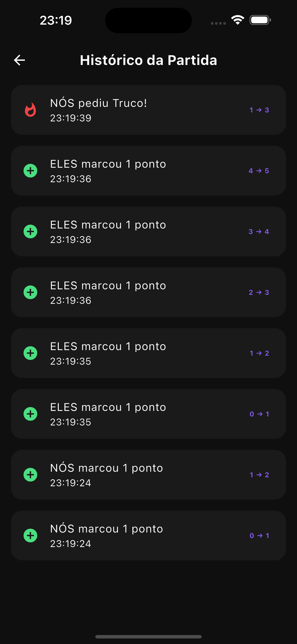Select the ELES entry with score 1→2

(148, 353)
